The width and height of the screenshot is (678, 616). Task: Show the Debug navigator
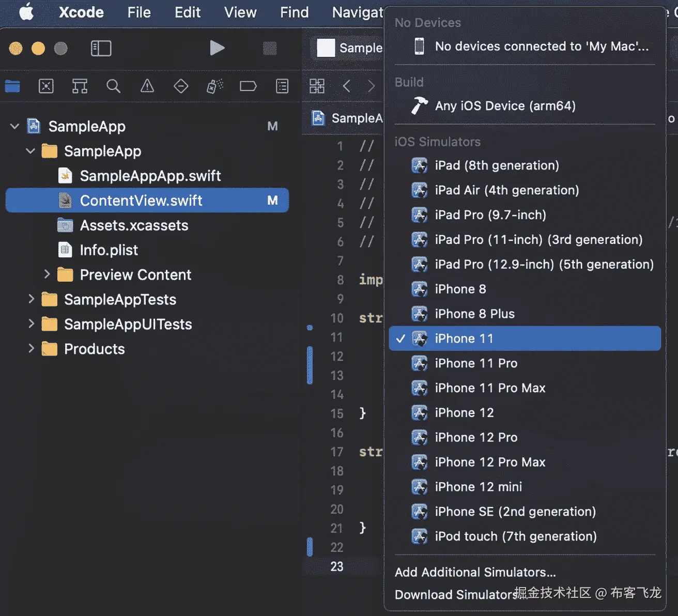(x=214, y=86)
